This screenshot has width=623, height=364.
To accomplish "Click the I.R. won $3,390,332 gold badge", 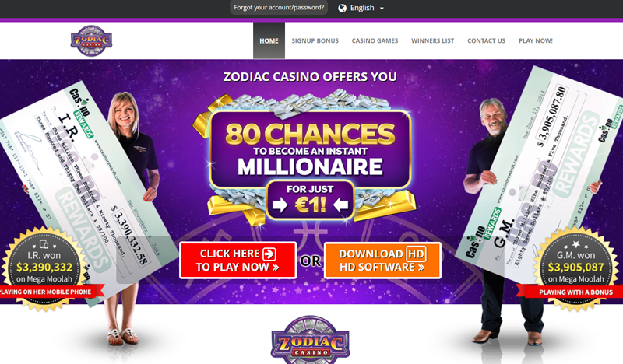I will pyautogui.click(x=44, y=268).
